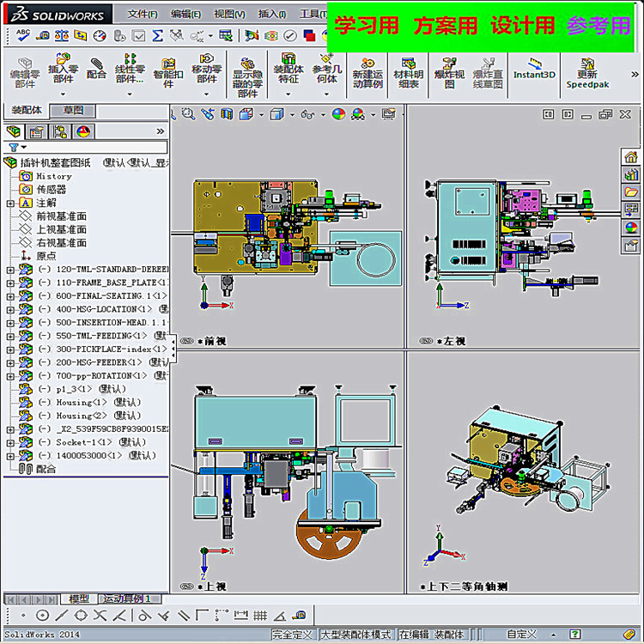Select 原点 origin in the tree
Image resolution: width=644 pixels, height=644 pixels.
[46, 256]
